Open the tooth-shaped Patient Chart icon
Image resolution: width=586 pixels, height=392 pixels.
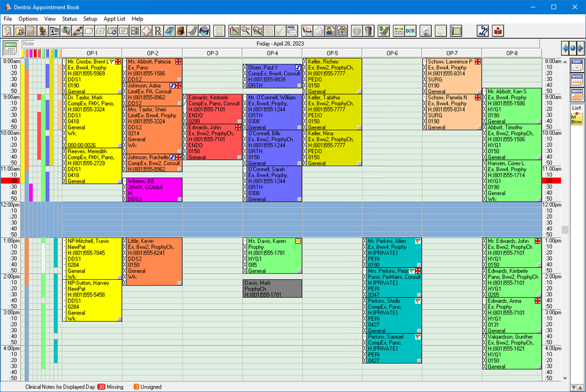(x=8, y=31)
